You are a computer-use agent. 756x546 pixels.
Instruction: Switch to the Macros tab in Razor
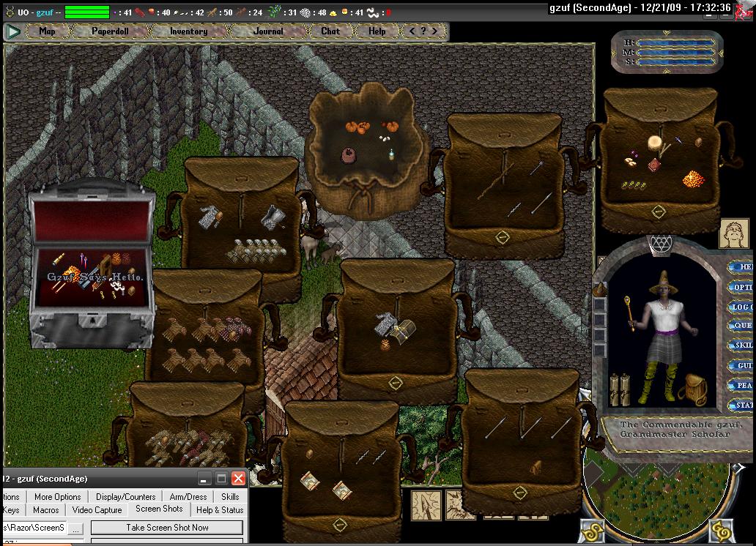(45, 510)
